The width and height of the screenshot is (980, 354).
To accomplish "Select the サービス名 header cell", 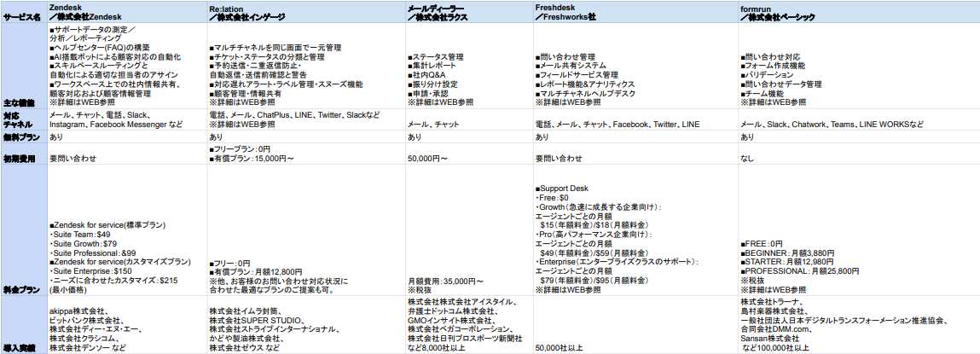I will (x=24, y=13).
